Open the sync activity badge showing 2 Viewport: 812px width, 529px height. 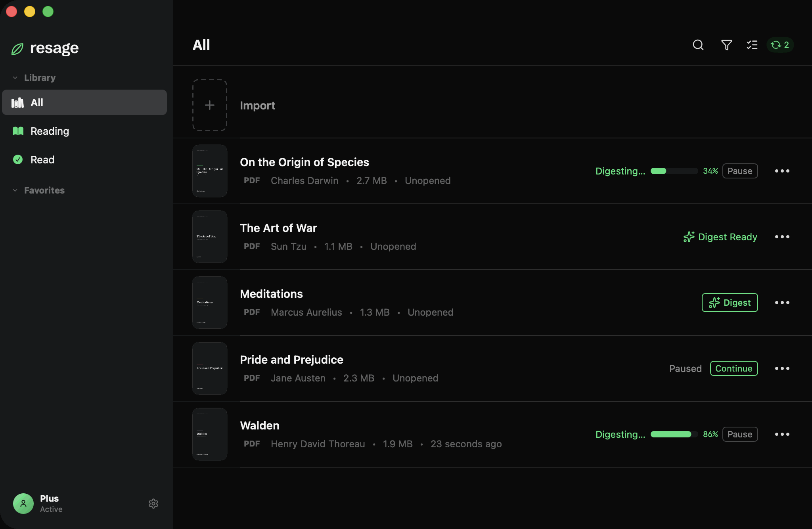point(780,45)
